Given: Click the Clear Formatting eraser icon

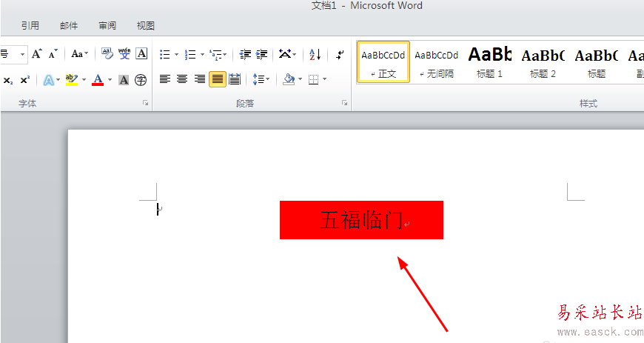Looking at the screenshot, I should (107, 54).
